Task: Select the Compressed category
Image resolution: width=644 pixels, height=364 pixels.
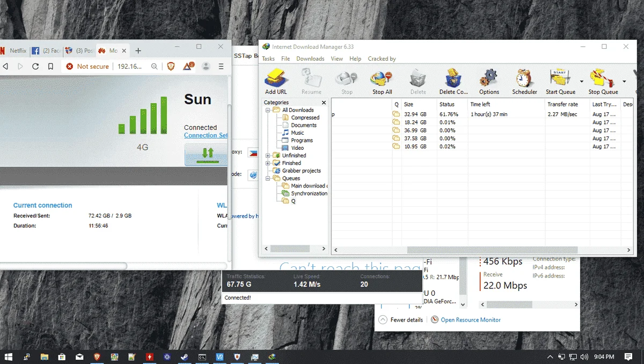Action: pos(305,118)
